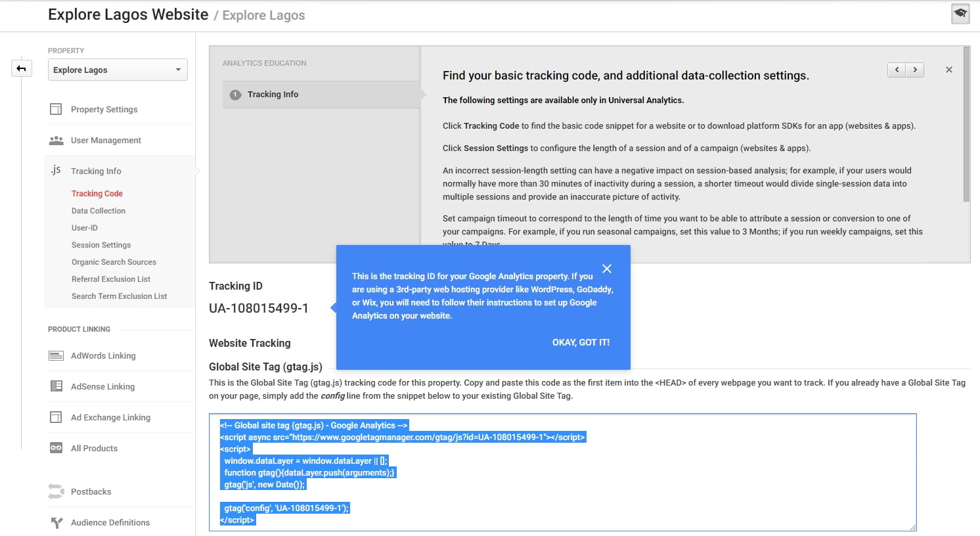The image size is (980, 536).
Task: Click the Postbacks arrows icon
Action: (x=56, y=491)
